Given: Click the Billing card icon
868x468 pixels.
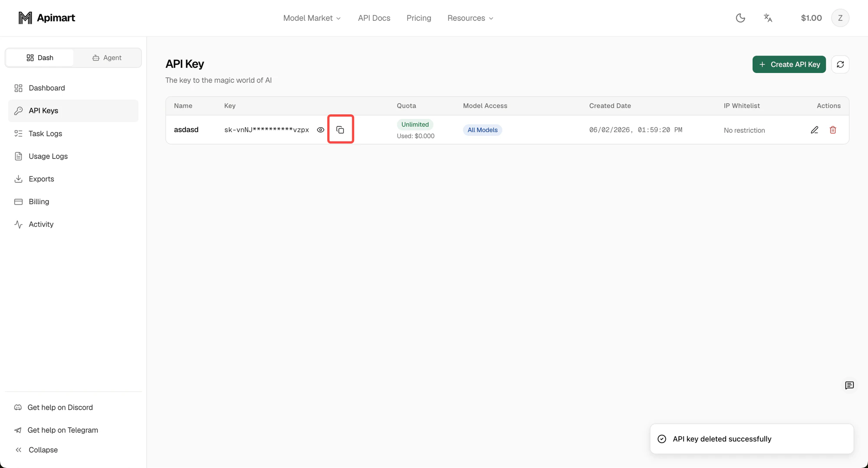Looking at the screenshot, I should 18,201.
